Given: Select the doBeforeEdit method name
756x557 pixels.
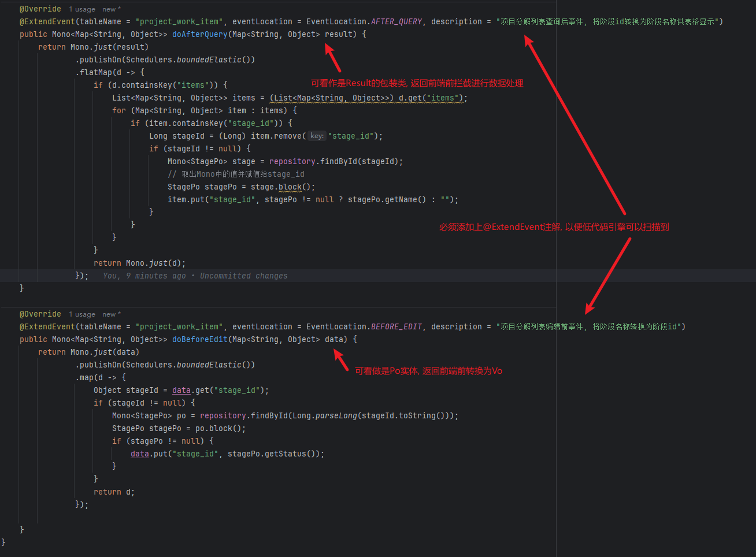Looking at the screenshot, I should click(x=199, y=339).
